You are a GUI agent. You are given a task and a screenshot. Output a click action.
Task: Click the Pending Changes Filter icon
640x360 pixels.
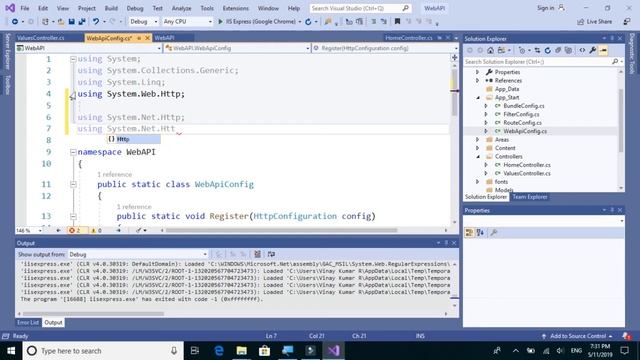tap(522, 50)
